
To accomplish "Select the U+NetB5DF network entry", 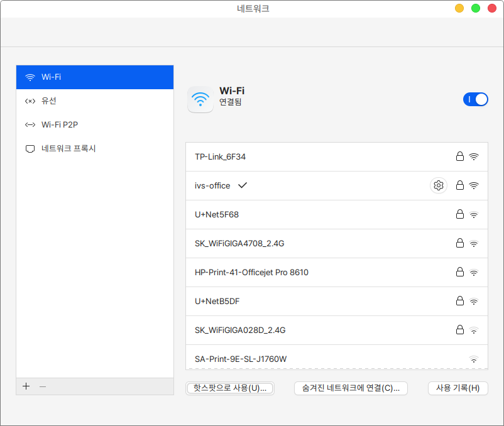I will tap(217, 301).
